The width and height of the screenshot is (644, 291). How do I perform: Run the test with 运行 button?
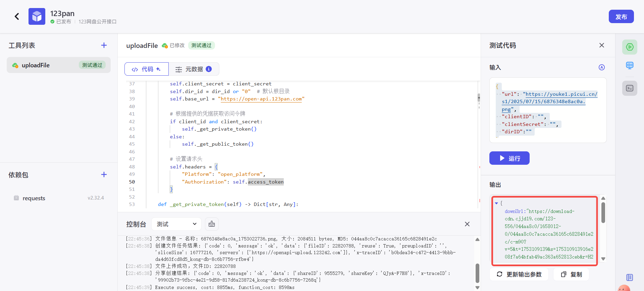[x=509, y=158]
